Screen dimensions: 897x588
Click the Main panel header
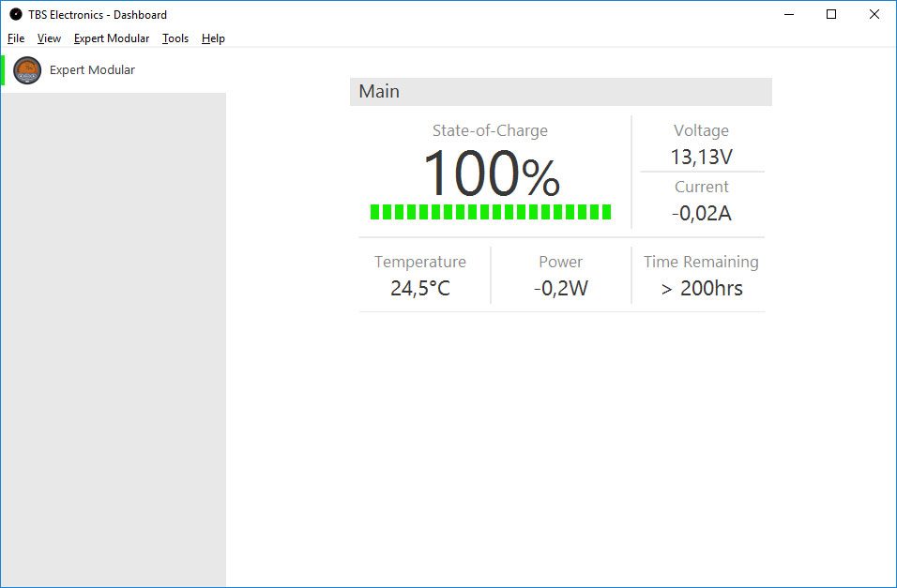coord(560,92)
